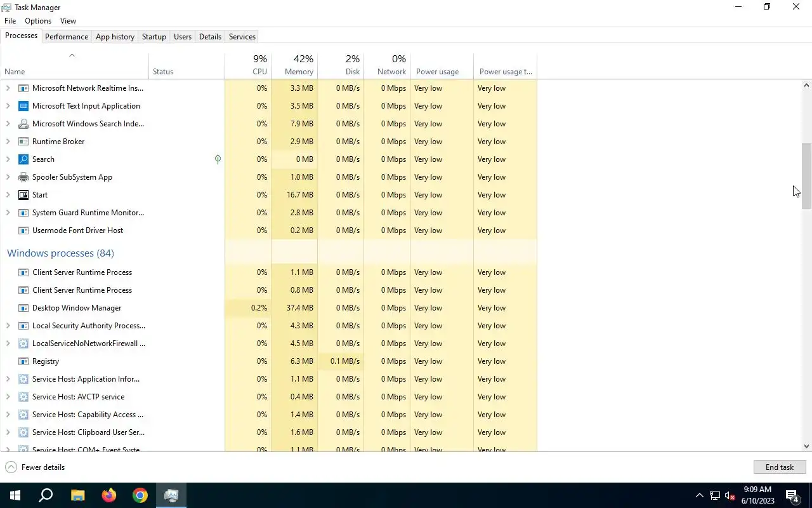Click the network status tray icon
The image size is (812, 508).
[x=715, y=496]
